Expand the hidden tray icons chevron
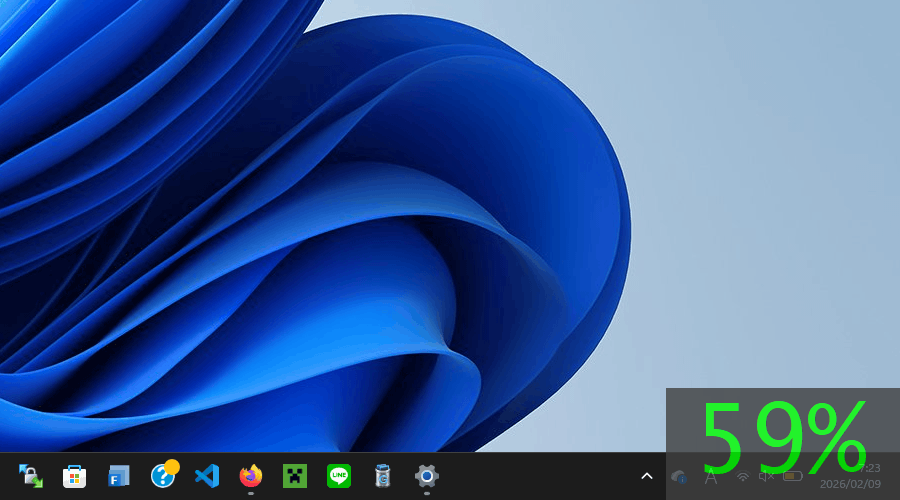The width and height of the screenshot is (900, 500). coord(647,476)
